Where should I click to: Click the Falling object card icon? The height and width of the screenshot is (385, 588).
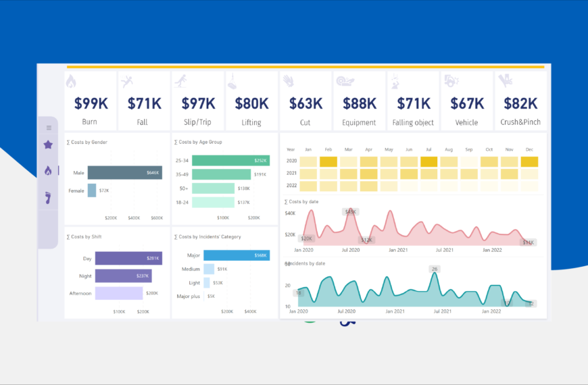coord(395,82)
